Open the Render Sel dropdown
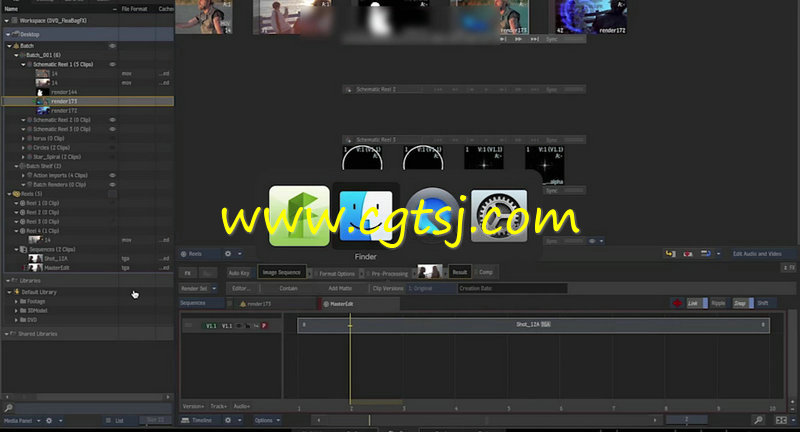Viewport: 800px width, 432px height. 198,288
